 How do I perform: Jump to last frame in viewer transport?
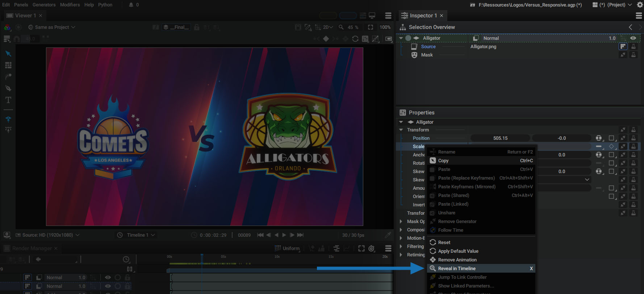coord(300,235)
